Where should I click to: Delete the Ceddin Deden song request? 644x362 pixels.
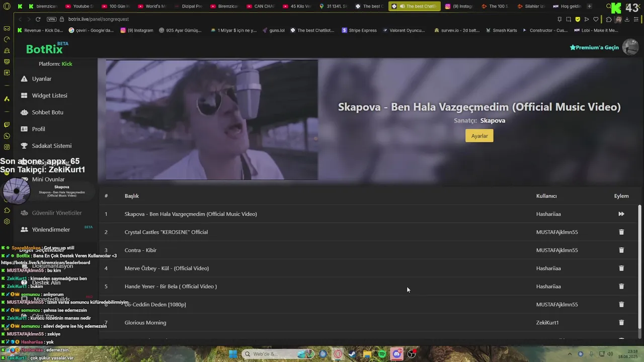[621, 304]
